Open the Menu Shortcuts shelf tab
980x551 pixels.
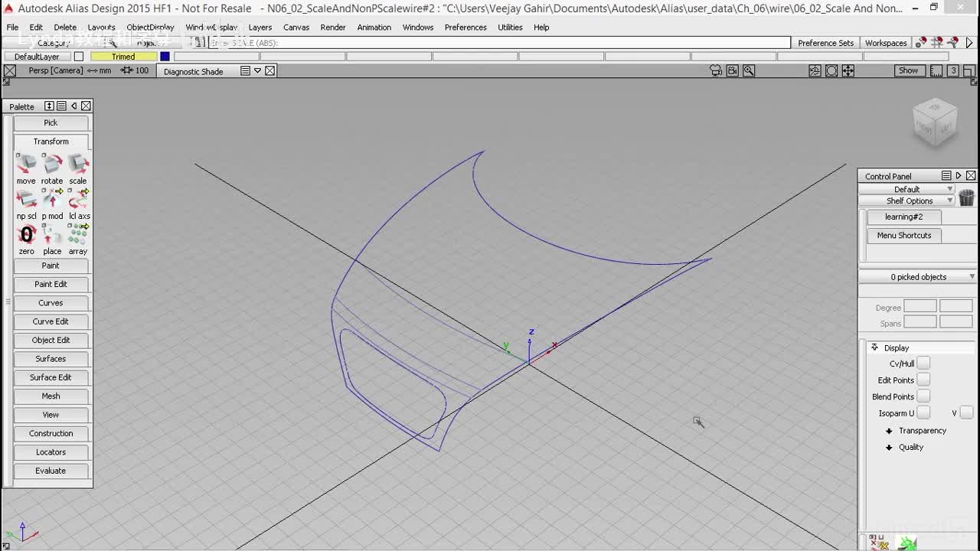coord(903,236)
